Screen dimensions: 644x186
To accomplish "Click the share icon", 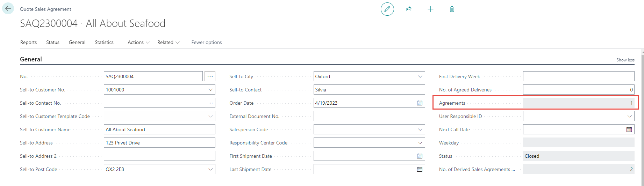I will (x=408, y=9).
